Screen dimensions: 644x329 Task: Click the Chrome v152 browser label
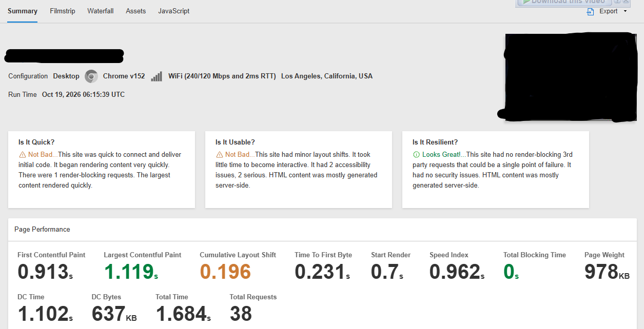click(124, 76)
